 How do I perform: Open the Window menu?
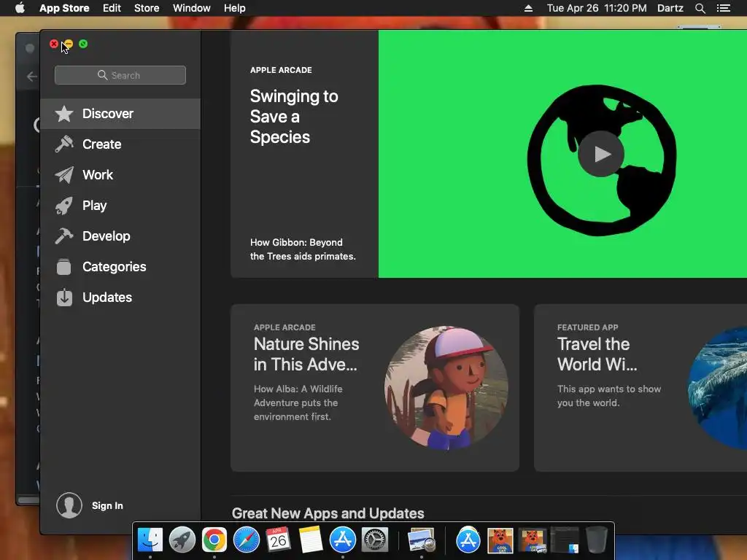coord(192,8)
